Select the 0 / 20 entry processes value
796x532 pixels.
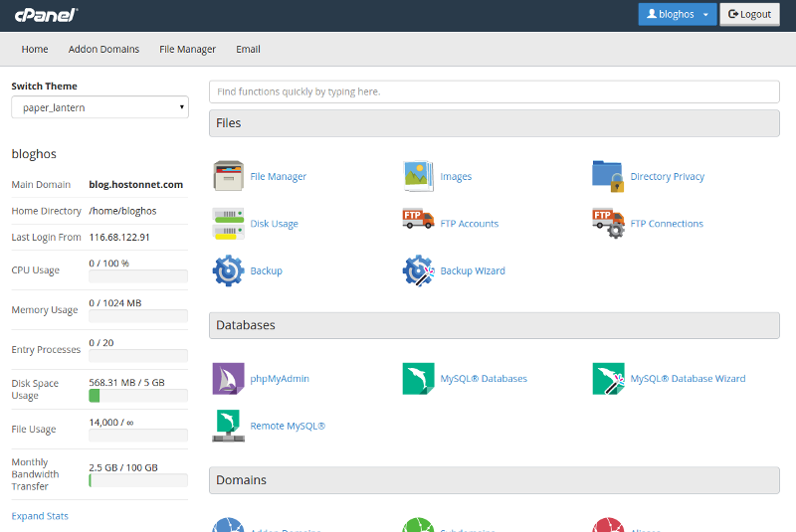[101, 343]
